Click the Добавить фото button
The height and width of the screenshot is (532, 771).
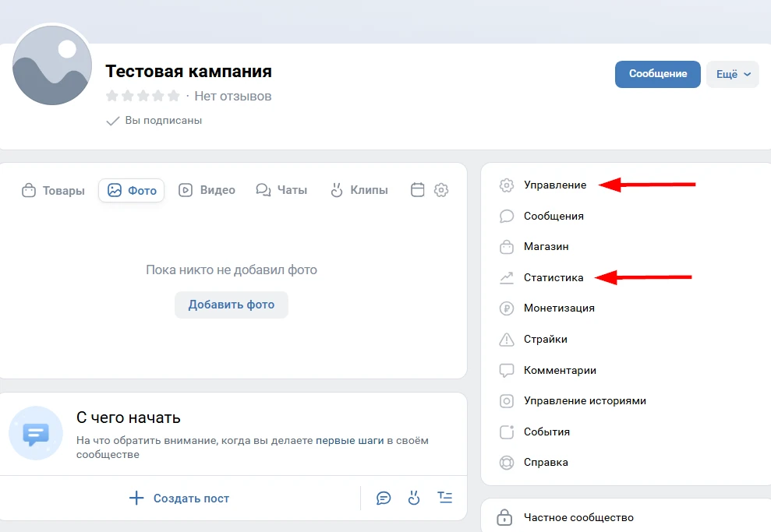[231, 305]
